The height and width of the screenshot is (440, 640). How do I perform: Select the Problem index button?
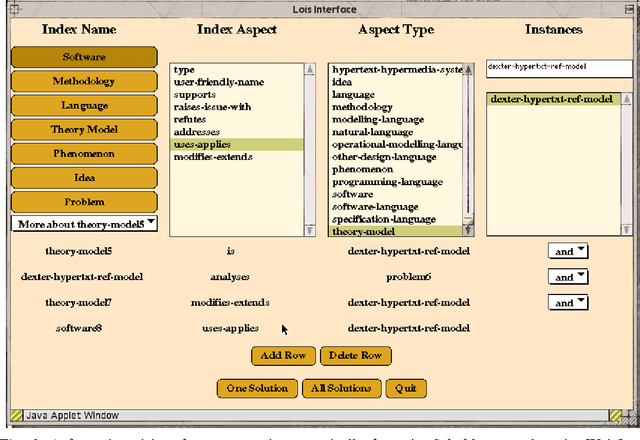click(x=84, y=201)
